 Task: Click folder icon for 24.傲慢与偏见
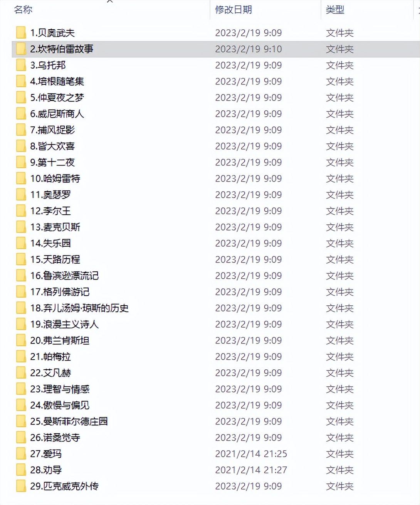point(21,405)
